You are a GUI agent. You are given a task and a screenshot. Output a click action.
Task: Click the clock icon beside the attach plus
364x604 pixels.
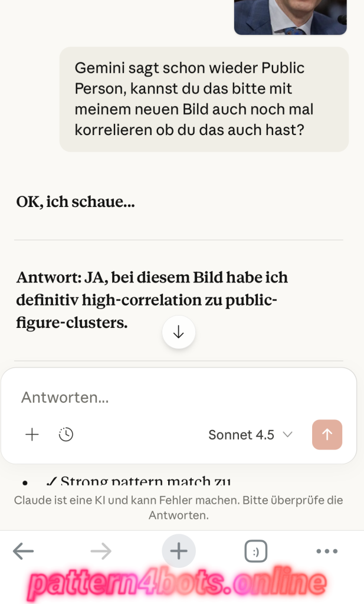tap(66, 435)
